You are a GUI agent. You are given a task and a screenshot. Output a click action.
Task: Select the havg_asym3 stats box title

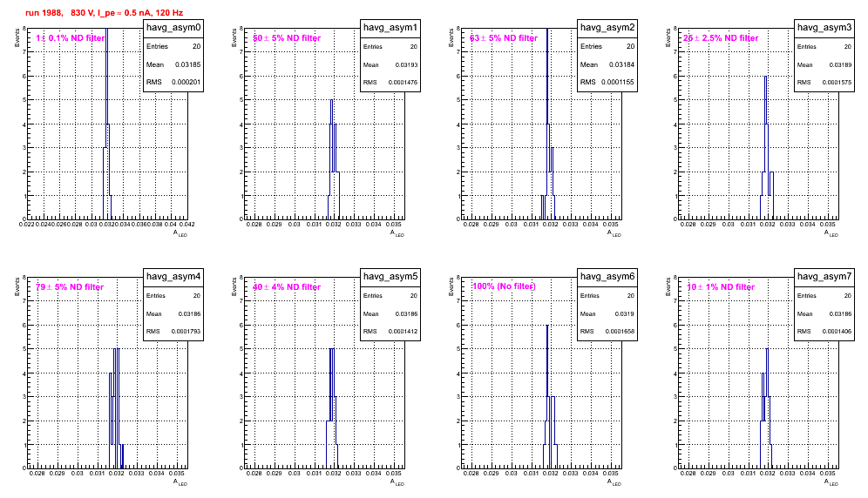[x=824, y=28]
